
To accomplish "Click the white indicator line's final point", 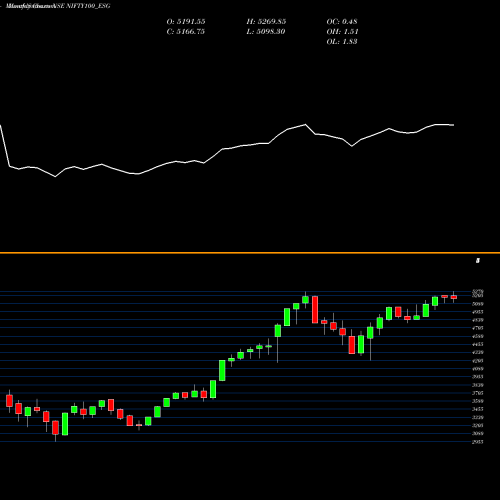I will click(453, 125).
